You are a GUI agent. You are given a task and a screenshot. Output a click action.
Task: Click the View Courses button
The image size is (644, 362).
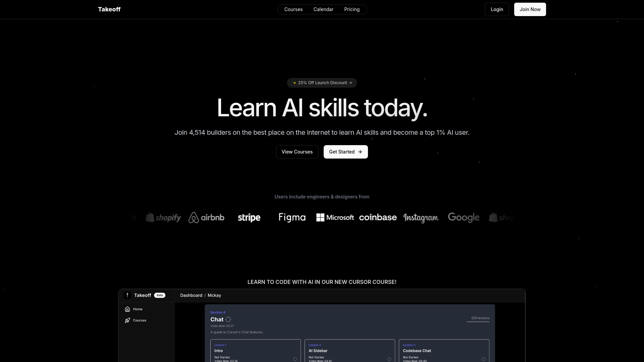pyautogui.click(x=297, y=152)
